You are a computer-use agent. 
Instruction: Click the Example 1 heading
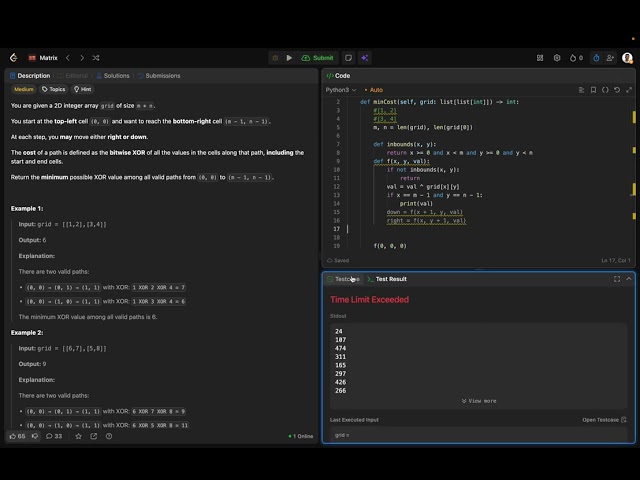point(27,209)
